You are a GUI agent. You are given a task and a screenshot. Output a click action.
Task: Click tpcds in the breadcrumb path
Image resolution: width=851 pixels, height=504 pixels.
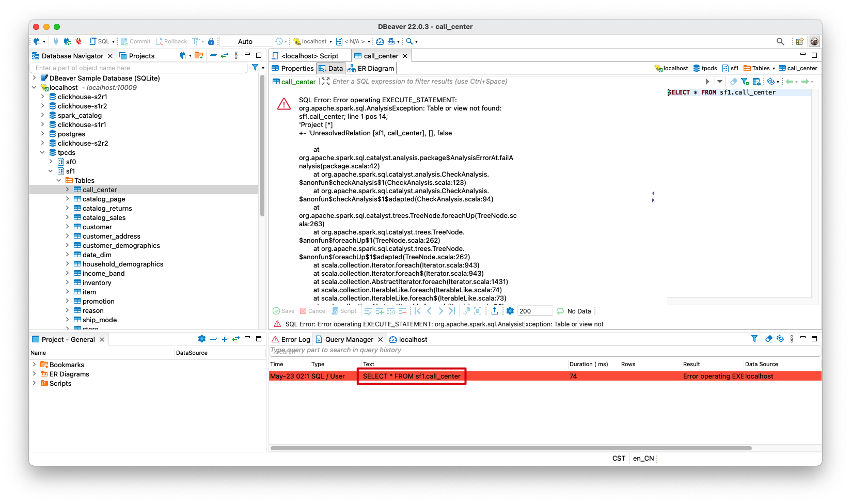point(705,68)
